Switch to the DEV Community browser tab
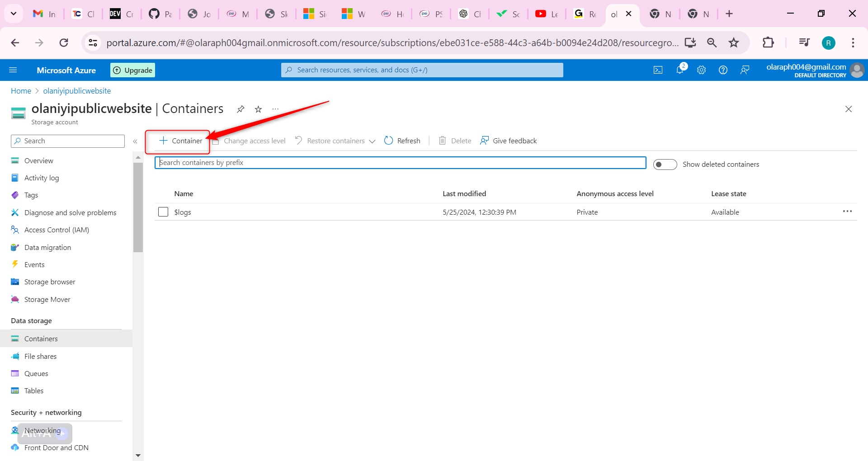 point(122,14)
